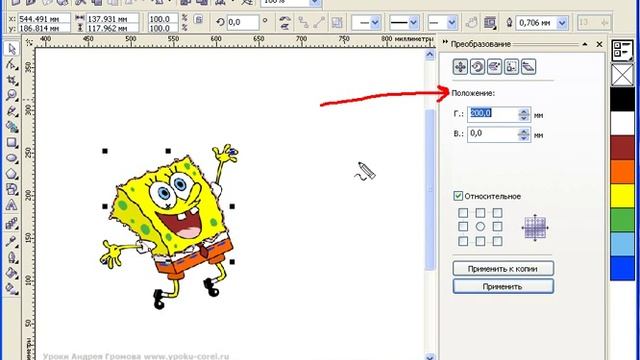Image resolution: width=640 pixels, height=360 pixels.
Task: Check the top-right anchor point box
Action: tap(497, 213)
